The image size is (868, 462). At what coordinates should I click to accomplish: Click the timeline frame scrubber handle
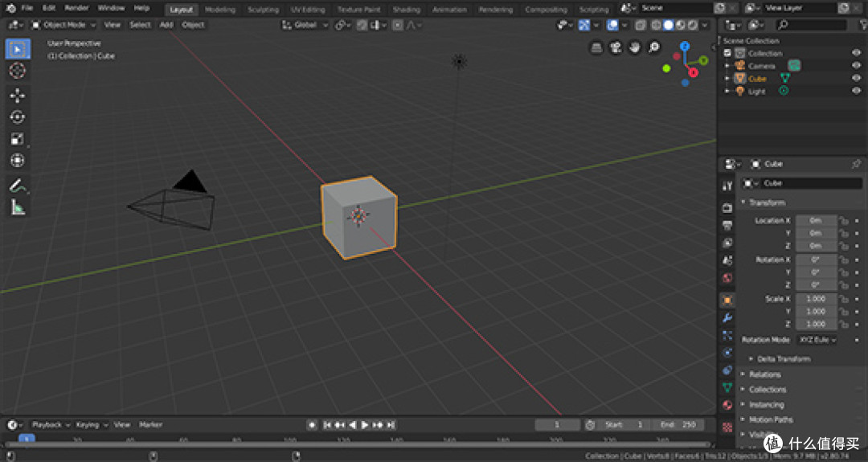(x=27, y=438)
